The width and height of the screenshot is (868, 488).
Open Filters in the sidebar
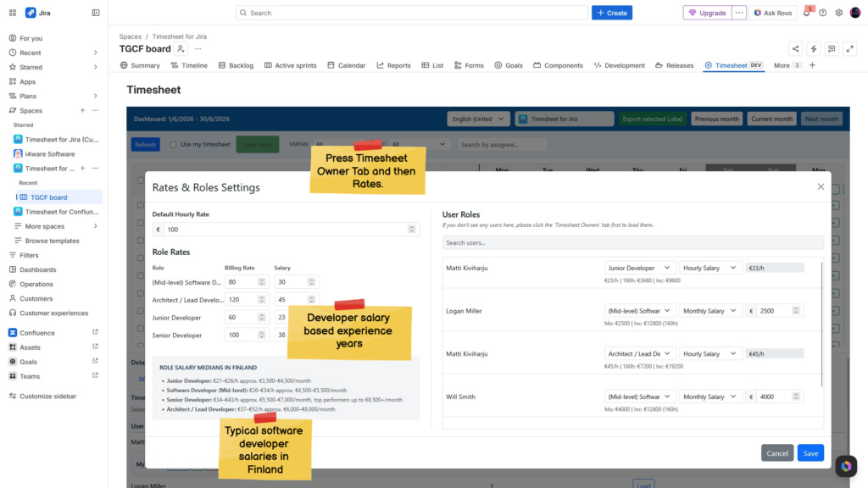click(29, 255)
